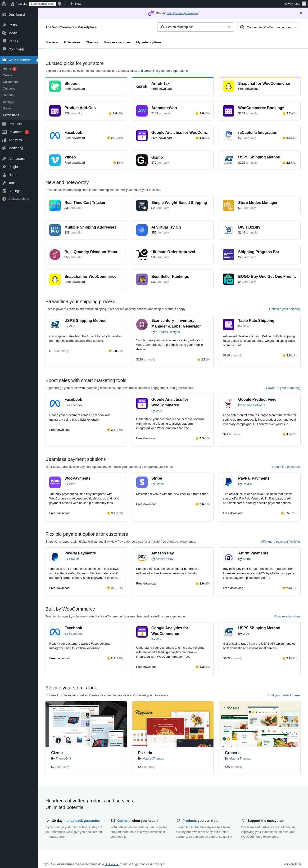Click the Snapchat ghost icon in curated picks
Image resolution: width=308 pixels, height=868 pixels.
tap(228, 86)
